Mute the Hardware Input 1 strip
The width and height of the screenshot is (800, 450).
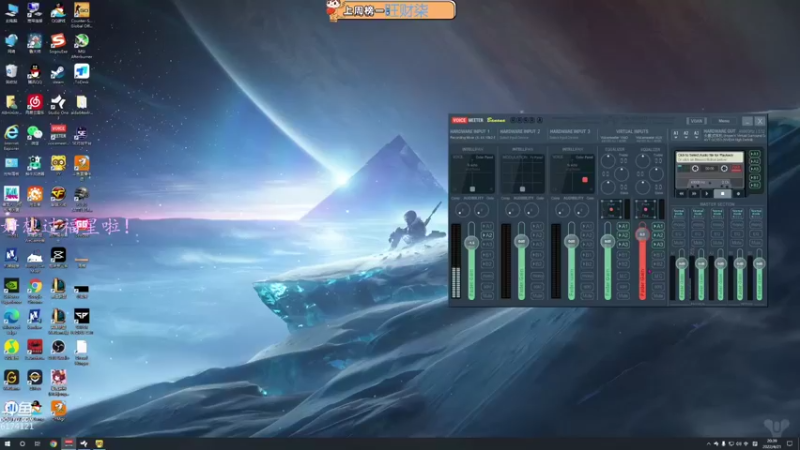pos(487,295)
